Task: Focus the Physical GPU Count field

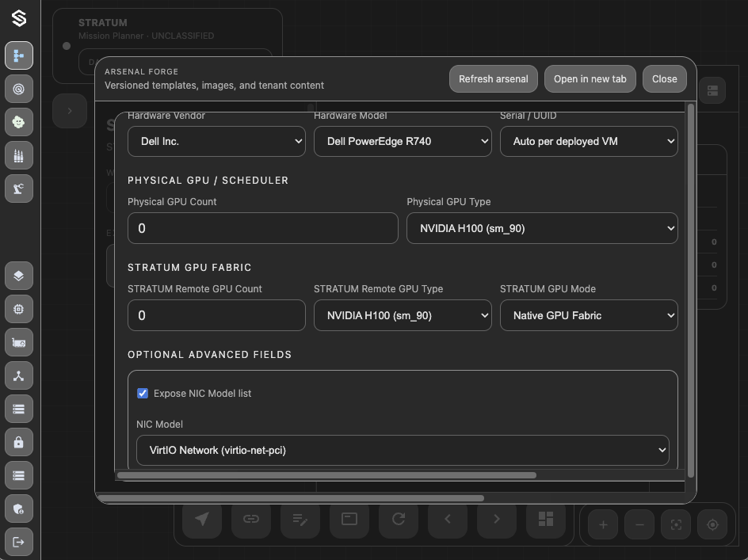Action: pos(263,228)
